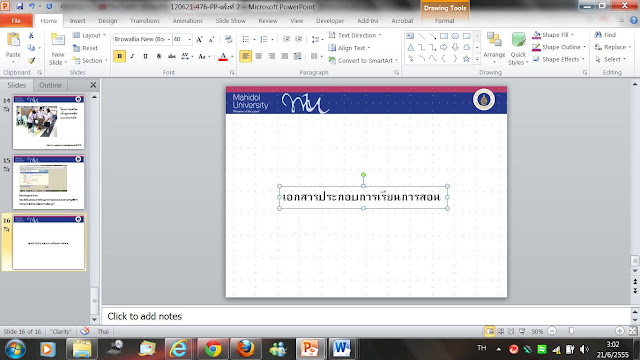Toggle text Shadow formatting
Viewport: 640px width, 360px height.
coord(158,56)
